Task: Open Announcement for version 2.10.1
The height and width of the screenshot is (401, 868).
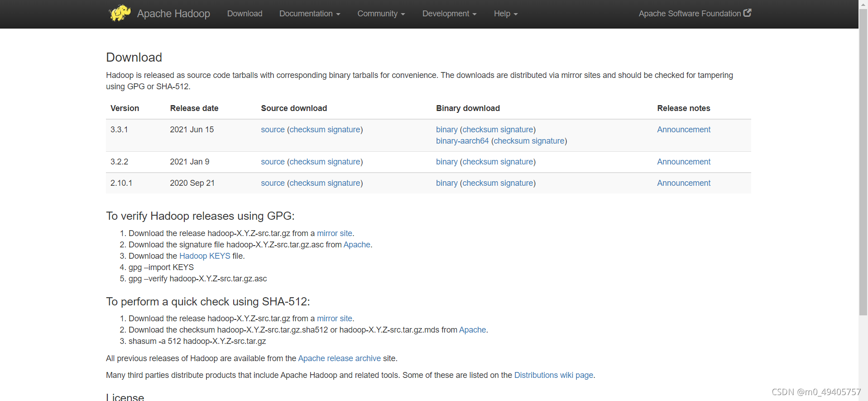Action: coord(684,183)
